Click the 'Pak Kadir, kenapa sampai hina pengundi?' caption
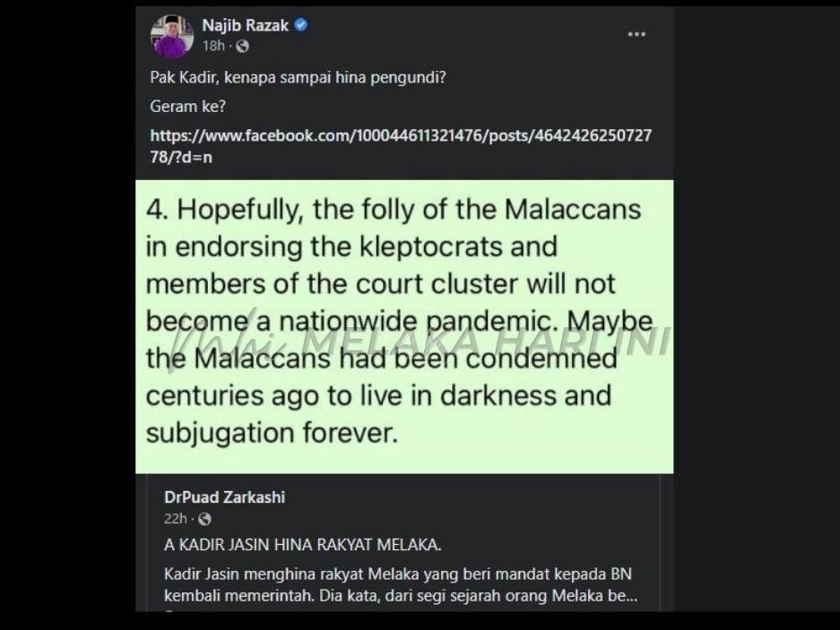The width and height of the screenshot is (840, 630). 298,77
